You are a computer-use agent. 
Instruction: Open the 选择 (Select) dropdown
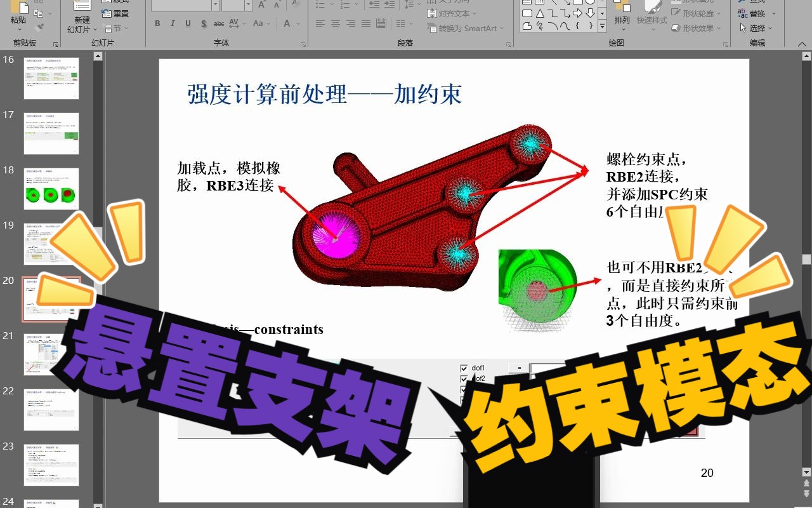pyautogui.click(x=756, y=29)
